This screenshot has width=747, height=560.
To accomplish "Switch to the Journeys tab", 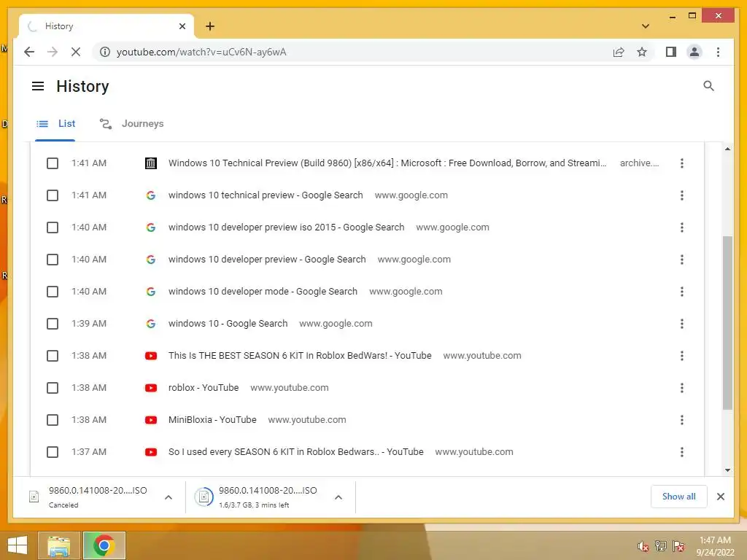I will [x=131, y=124].
